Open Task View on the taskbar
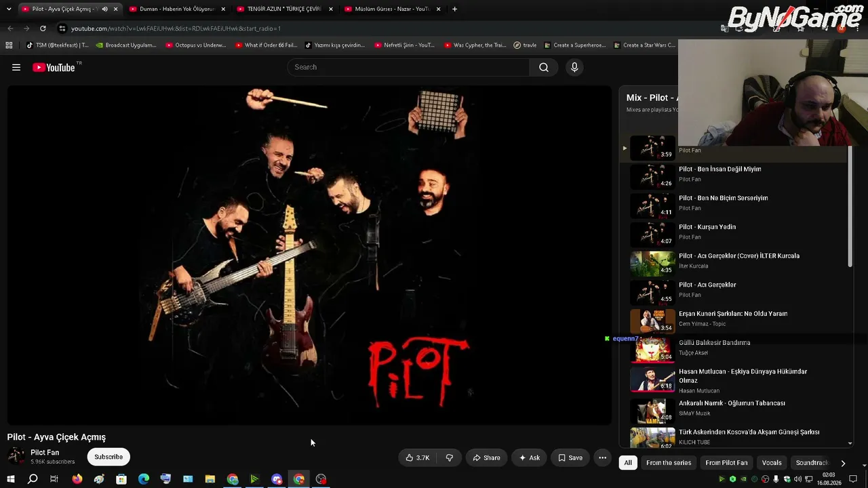 pos(54,479)
